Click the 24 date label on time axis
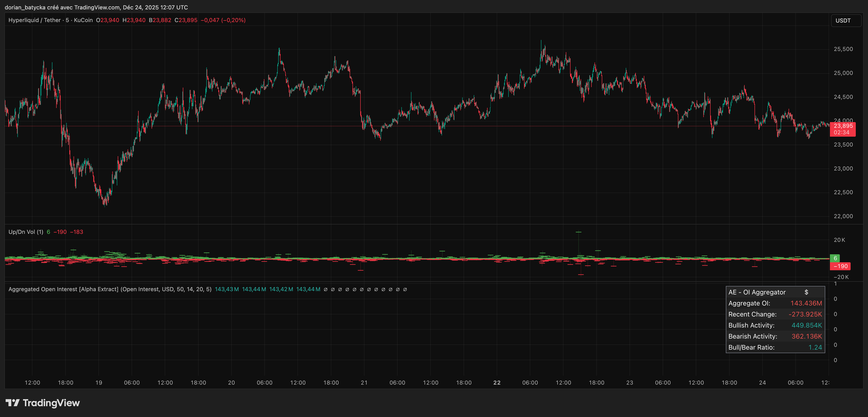The height and width of the screenshot is (417, 868). click(762, 383)
